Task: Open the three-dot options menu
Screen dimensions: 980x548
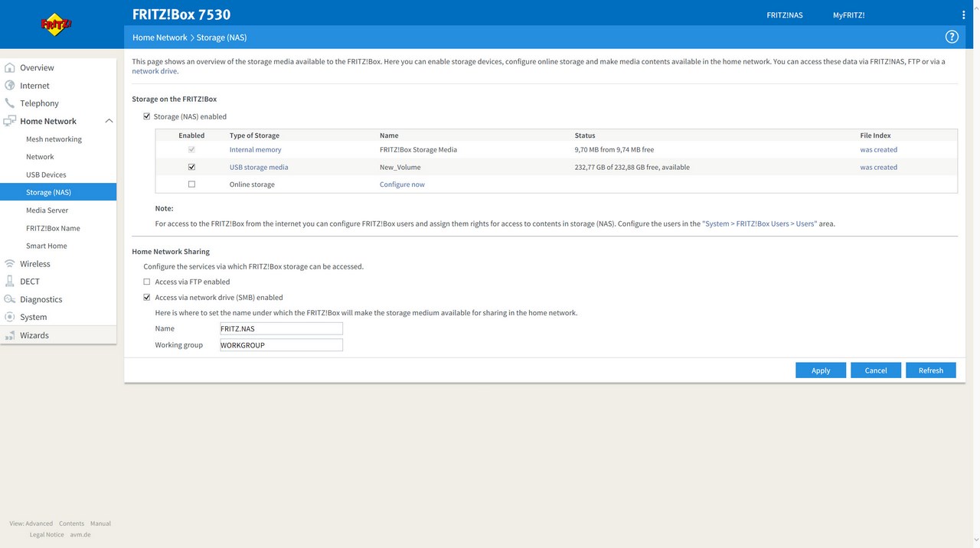Action: (x=964, y=15)
